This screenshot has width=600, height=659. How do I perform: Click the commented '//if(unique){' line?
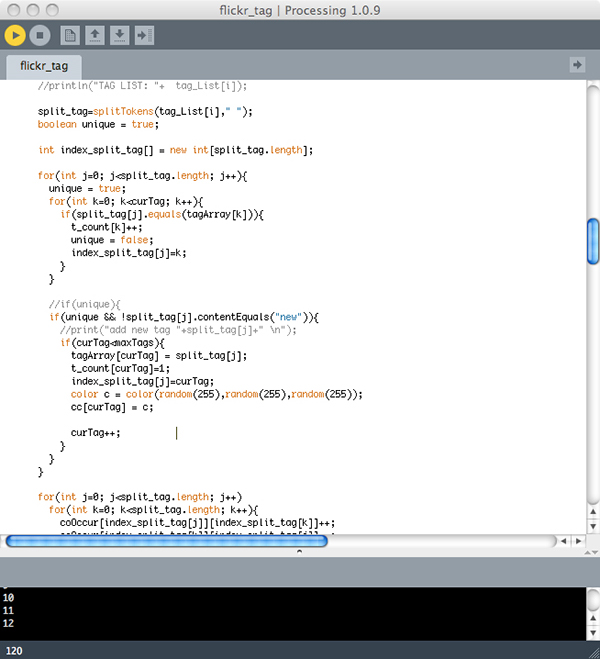pyautogui.click(x=84, y=304)
